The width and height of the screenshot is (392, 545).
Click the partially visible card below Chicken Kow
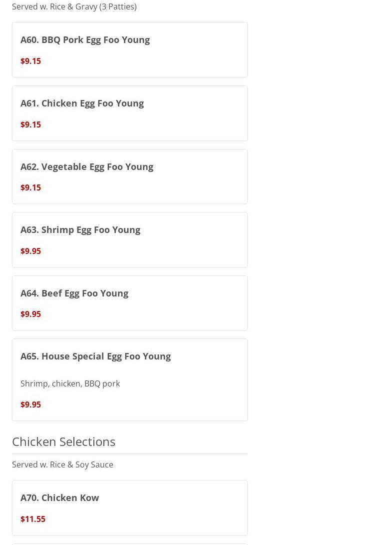(x=129, y=544)
